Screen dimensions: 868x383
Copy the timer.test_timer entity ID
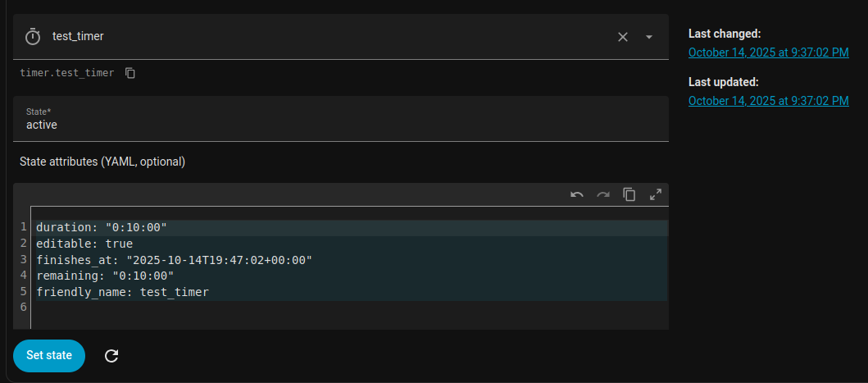coord(130,73)
